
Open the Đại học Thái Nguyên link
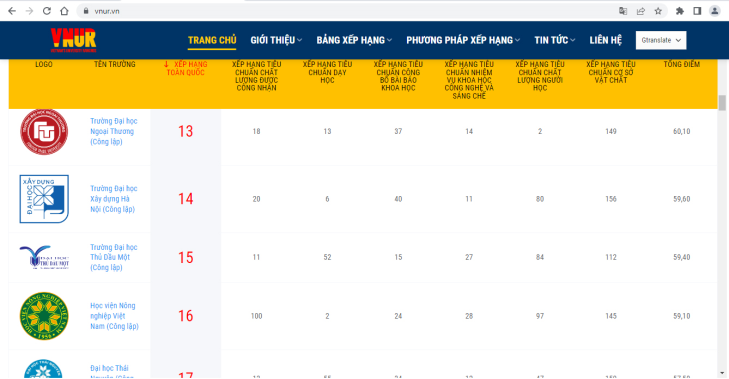point(112,372)
